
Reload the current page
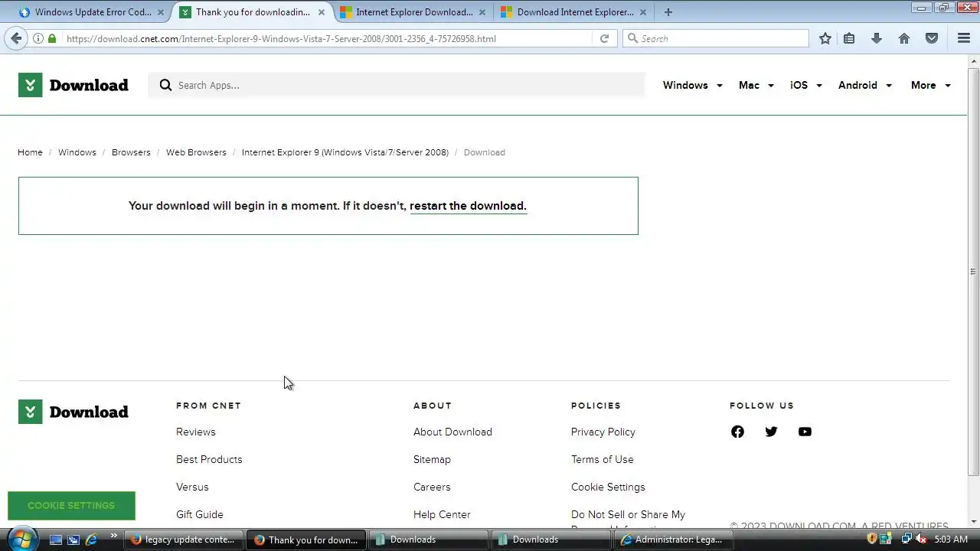[604, 38]
